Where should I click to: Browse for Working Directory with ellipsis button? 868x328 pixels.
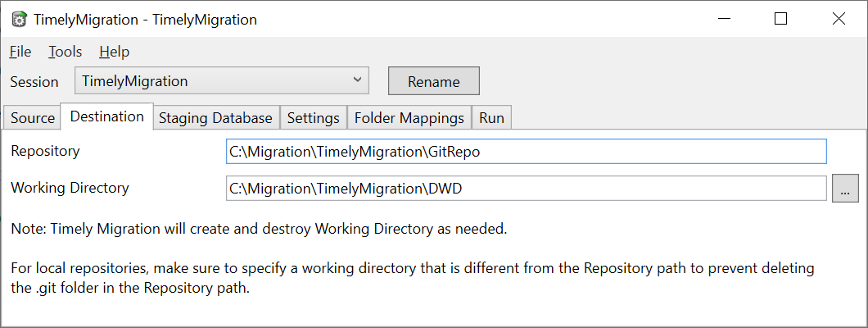[x=845, y=189]
